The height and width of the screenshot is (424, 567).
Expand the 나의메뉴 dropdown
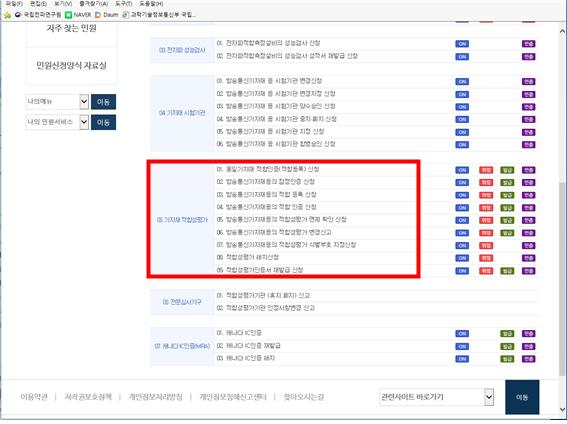[84, 102]
